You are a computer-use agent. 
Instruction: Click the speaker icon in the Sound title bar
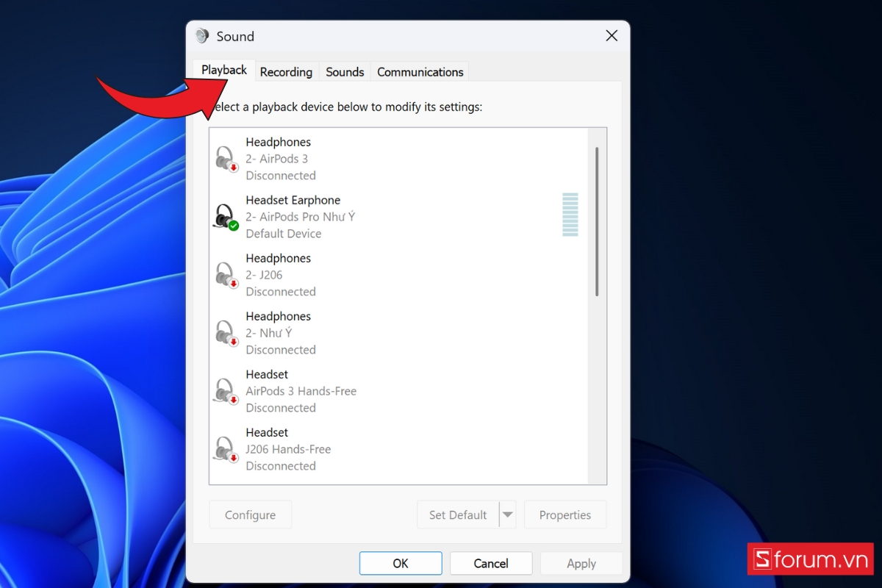point(201,35)
